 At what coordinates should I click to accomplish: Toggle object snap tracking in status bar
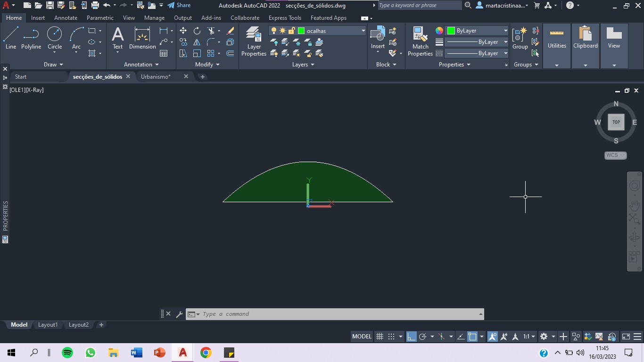coord(461,337)
